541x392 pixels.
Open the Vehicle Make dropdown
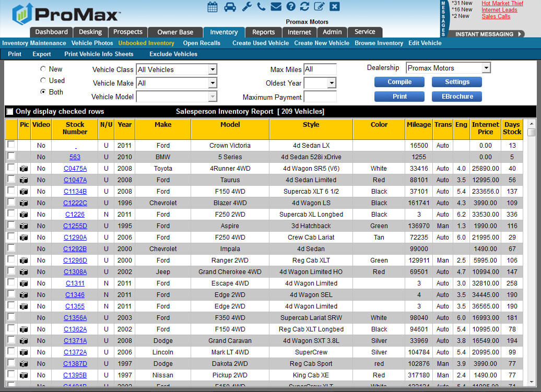pyautogui.click(x=213, y=83)
